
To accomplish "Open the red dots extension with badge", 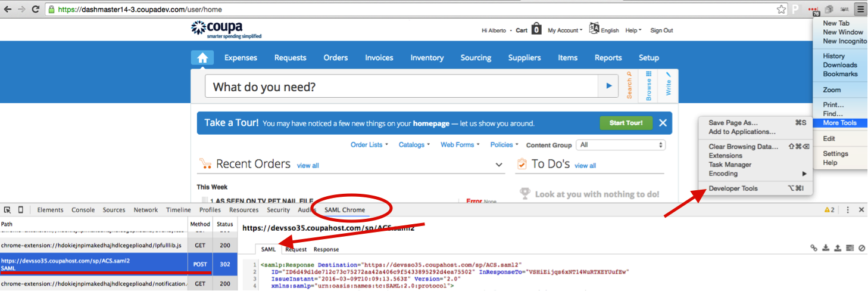I will click(x=813, y=10).
